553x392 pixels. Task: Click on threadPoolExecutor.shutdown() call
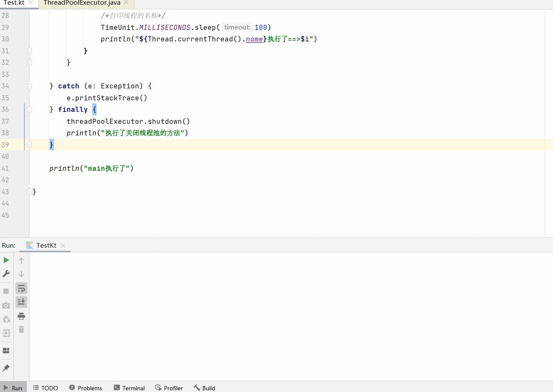[128, 121]
